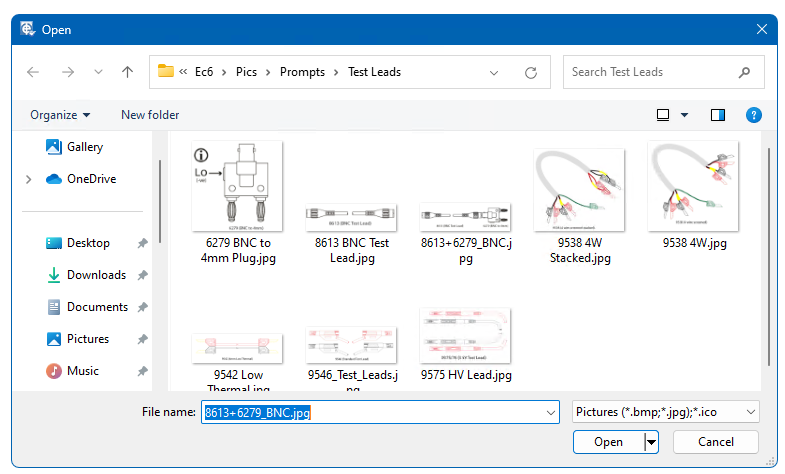Click the Open button
Screen dimensions: 785x474
608,442
